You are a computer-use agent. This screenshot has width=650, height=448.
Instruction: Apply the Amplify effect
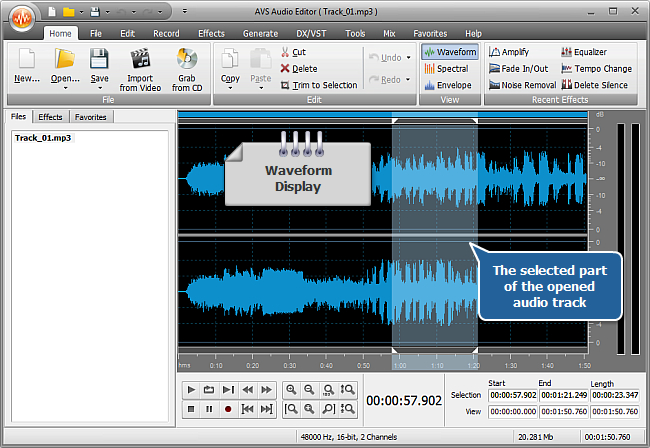509,52
